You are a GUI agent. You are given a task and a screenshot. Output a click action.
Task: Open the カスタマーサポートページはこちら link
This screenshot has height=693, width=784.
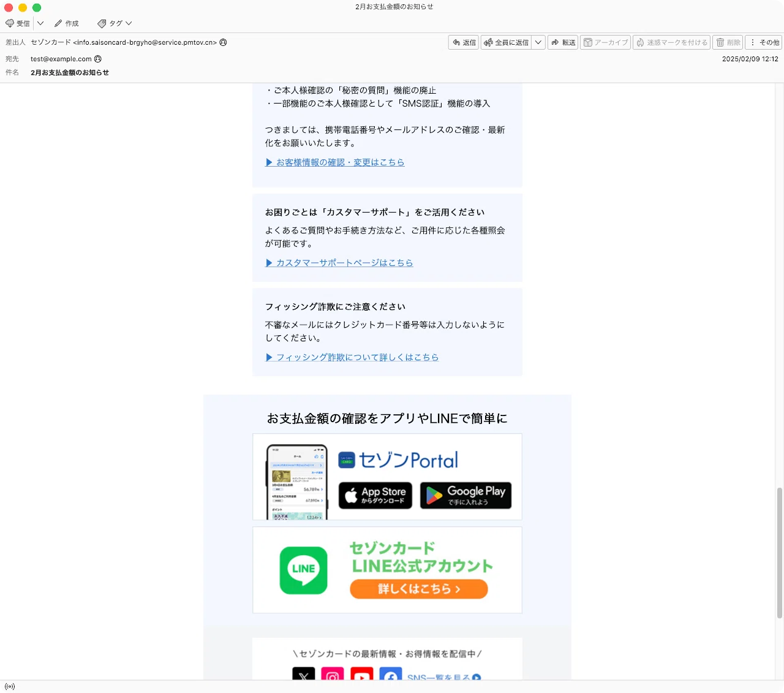coord(339,263)
